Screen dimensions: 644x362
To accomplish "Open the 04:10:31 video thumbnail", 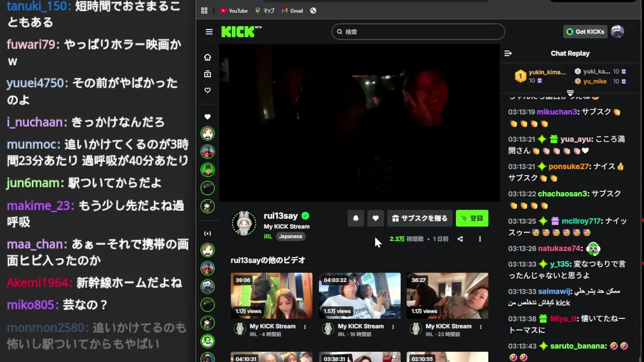I will coord(272,357).
